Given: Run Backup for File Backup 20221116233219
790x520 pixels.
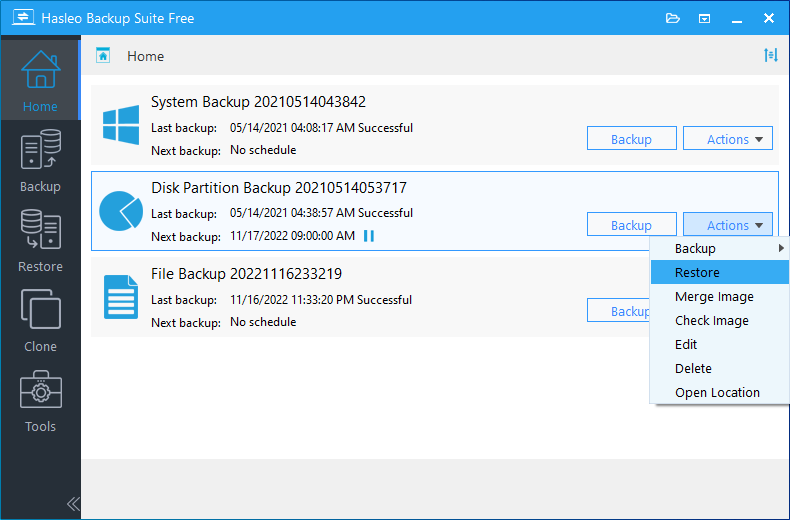Looking at the screenshot, I should coord(619,310).
